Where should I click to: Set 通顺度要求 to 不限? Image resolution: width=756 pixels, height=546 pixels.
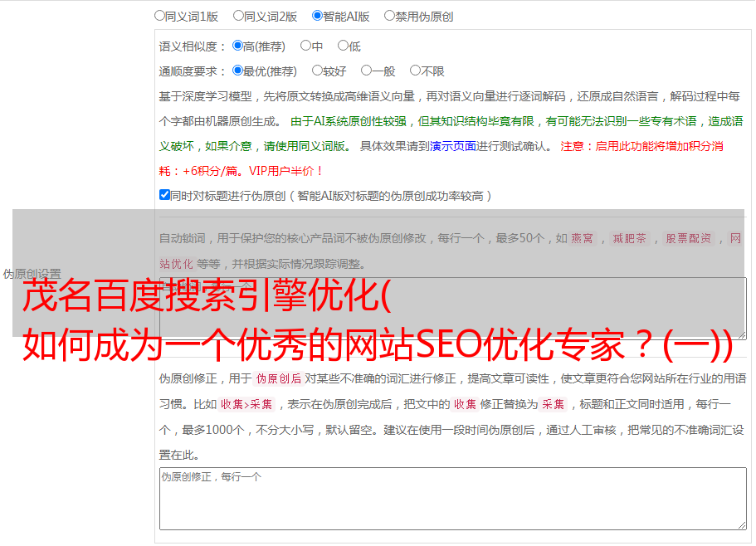click(x=415, y=71)
